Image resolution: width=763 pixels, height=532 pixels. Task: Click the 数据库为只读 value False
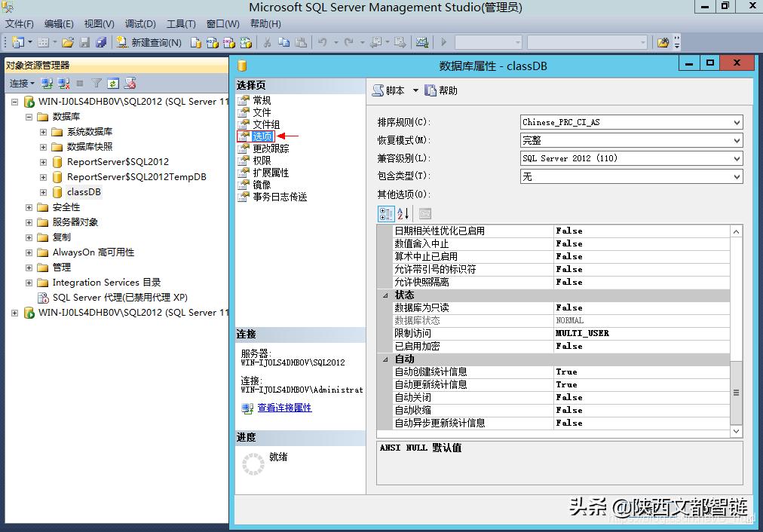pyautogui.click(x=642, y=307)
